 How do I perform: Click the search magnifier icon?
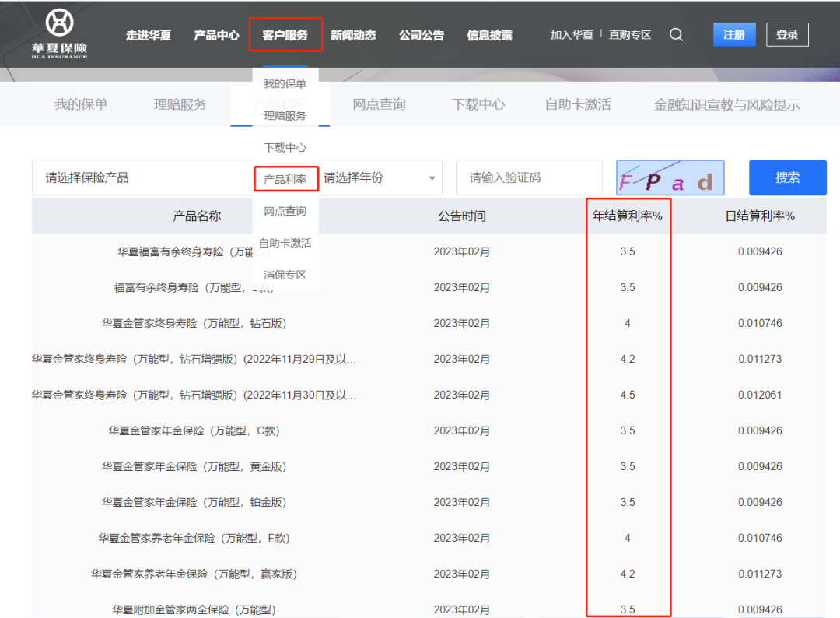676,35
